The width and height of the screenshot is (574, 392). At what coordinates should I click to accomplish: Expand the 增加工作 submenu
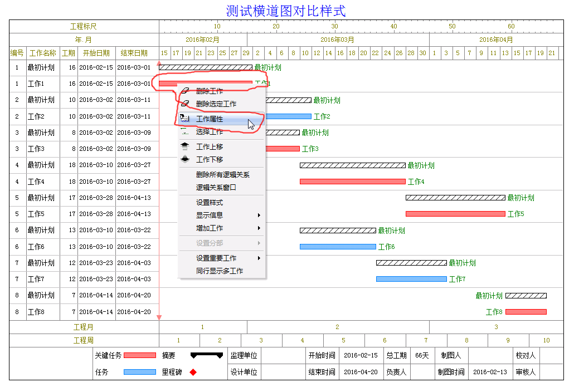259,228
